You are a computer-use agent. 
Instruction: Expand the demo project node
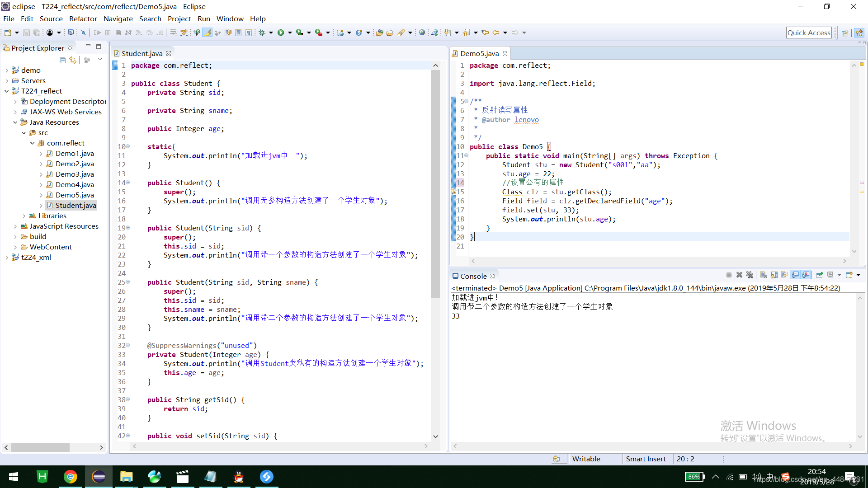(6, 70)
